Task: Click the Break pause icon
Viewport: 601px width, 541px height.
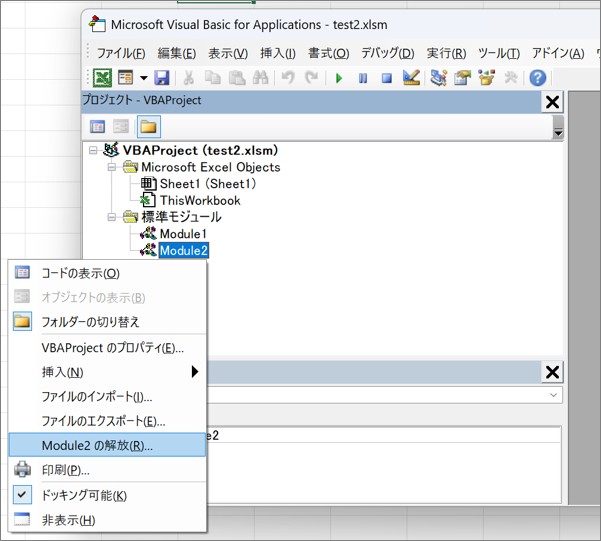Action: (x=363, y=78)
